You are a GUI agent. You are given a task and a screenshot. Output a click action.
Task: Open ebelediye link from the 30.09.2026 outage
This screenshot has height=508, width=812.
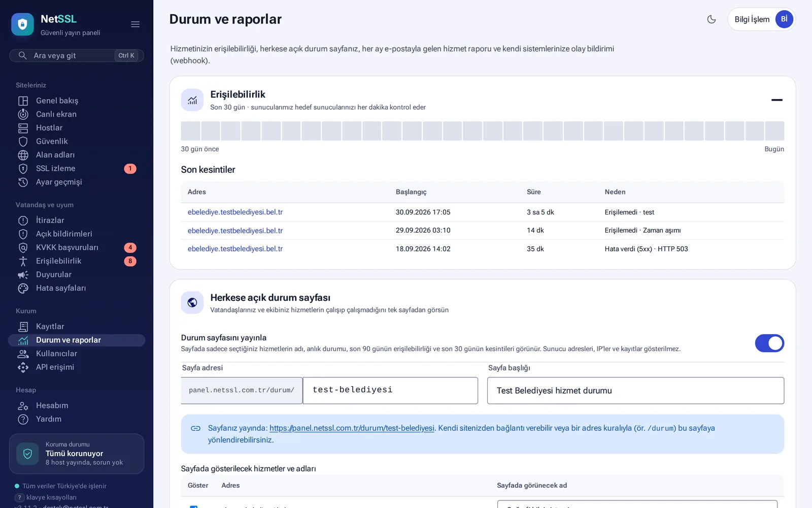[x=235, y=212]
